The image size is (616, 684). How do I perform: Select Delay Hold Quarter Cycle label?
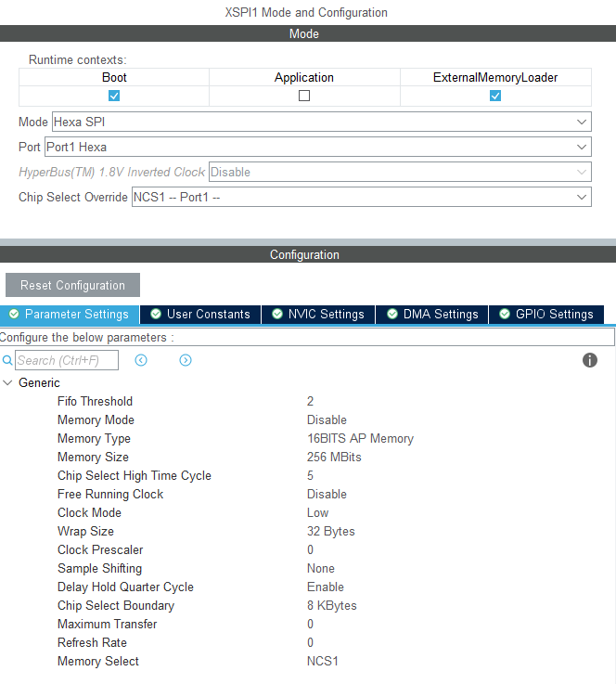pos(125,587)
